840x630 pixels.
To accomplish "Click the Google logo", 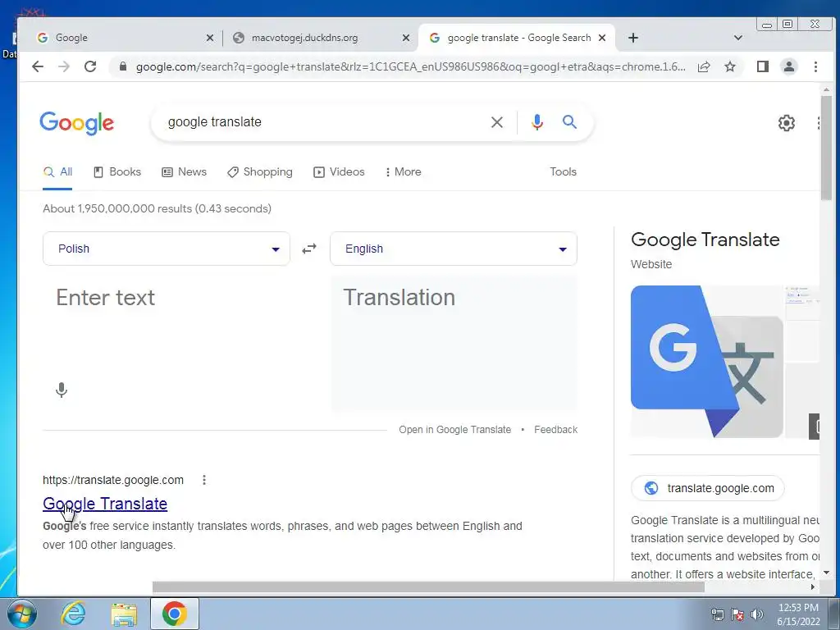I will click(x=76, y=123).
